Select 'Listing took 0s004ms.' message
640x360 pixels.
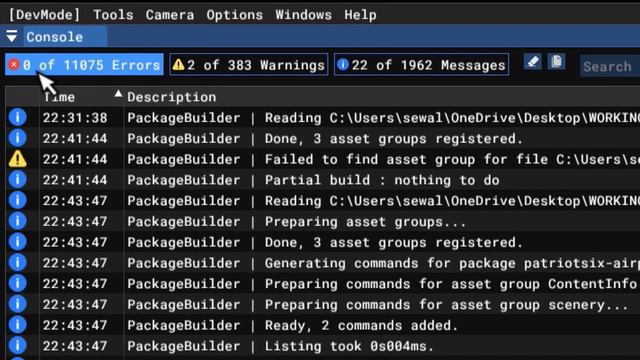(349, 347)
